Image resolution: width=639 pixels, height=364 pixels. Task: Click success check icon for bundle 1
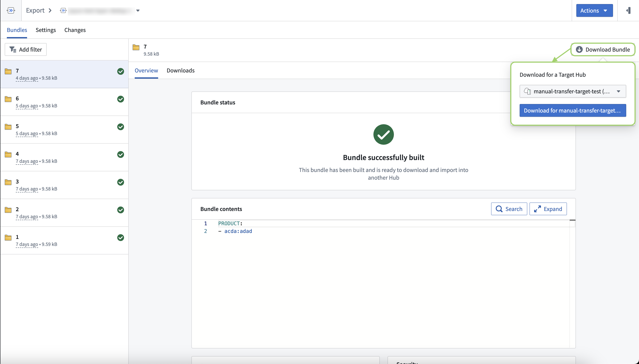[x=120, y=237]
